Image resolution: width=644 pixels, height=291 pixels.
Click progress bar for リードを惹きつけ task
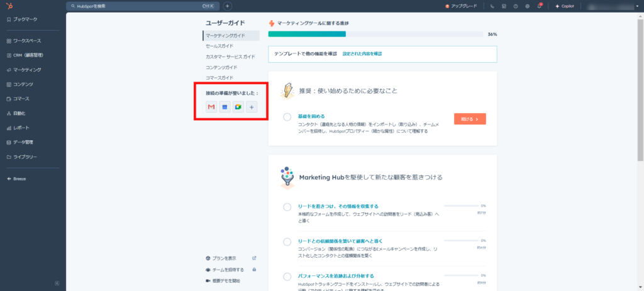(x=462, y=206)
